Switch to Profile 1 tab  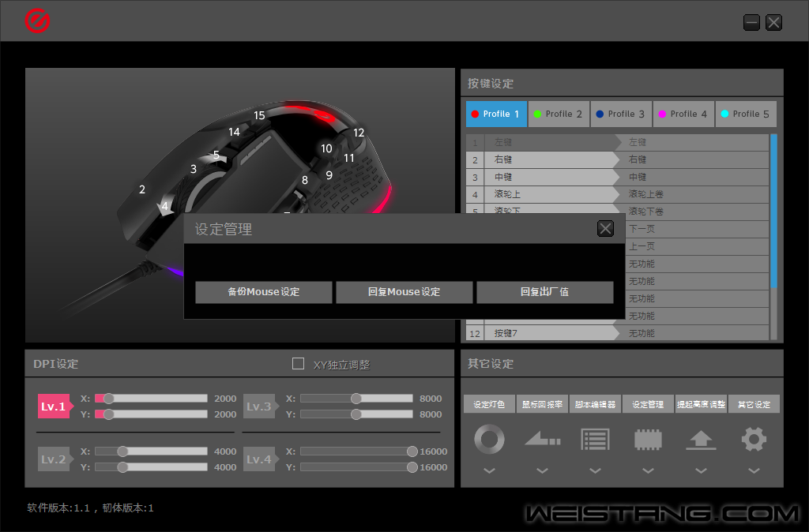click(496, 114)
